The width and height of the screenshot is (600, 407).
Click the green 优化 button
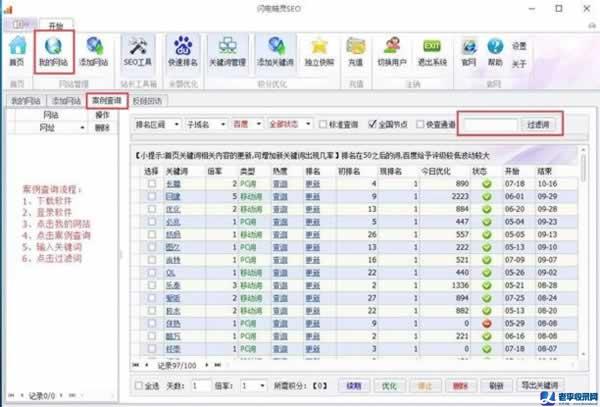pyautogui.click(x=389, y=386)
